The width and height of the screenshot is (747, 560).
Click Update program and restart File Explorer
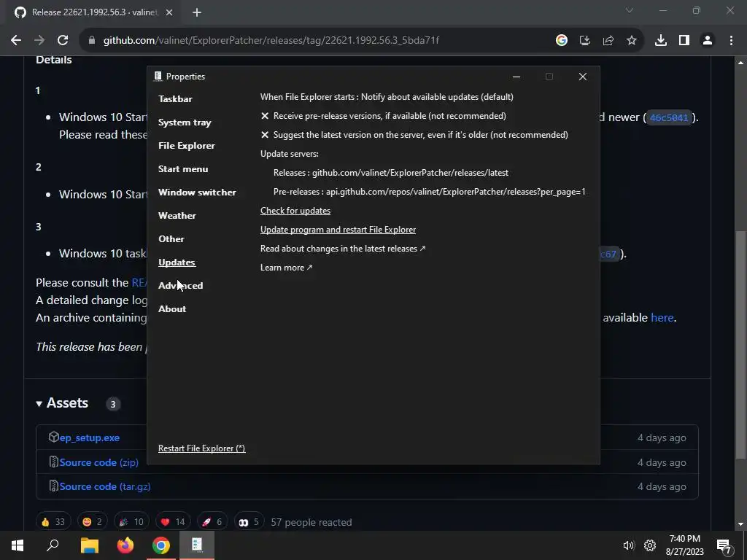click(338, 230)
